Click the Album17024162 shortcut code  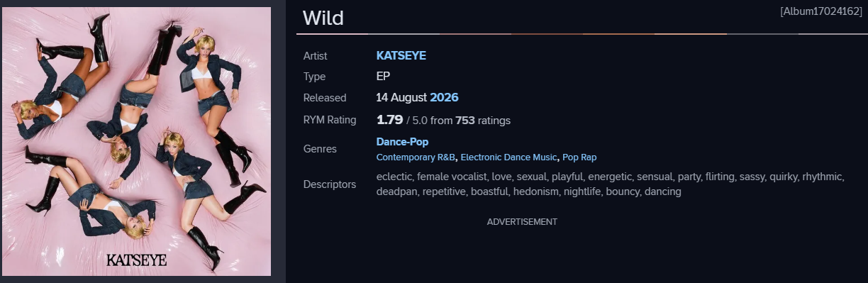pos(820,11)
